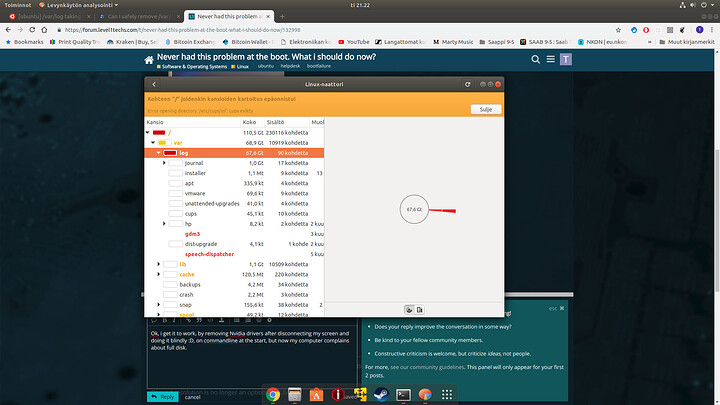
Task: Switch to the treemap chart view
Action: coord(420,310)
